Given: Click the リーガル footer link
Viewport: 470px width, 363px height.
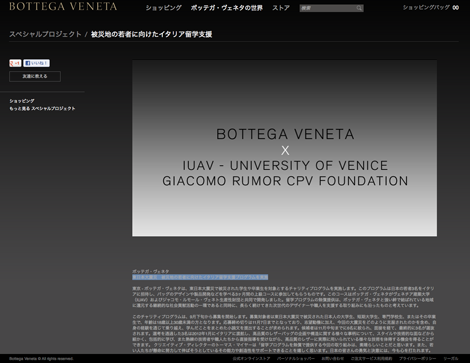Looking at the screenshot, I should tap(451, 359).
